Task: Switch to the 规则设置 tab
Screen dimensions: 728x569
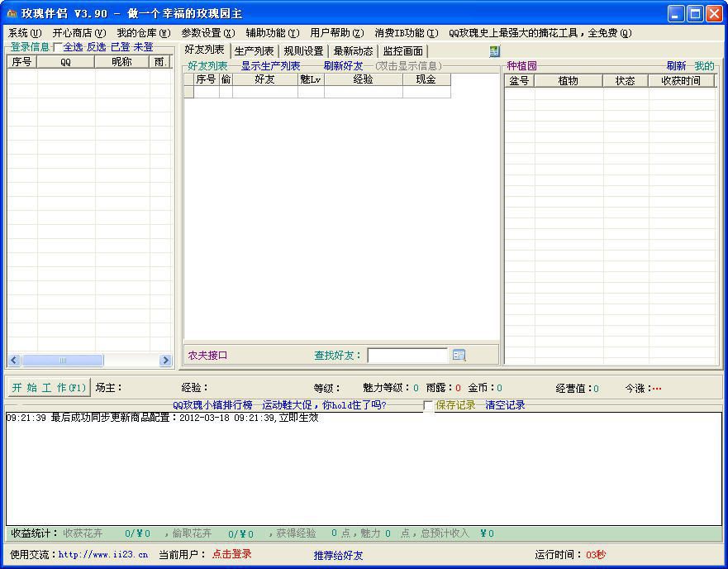Action: (x=303, y=51)
